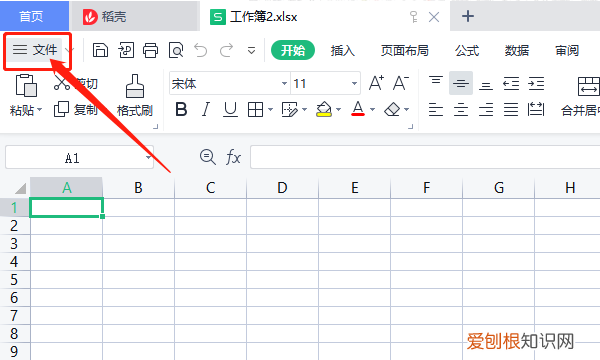Screen dimensions: 600x360
Task: Open the 页面布局 ribbon tab
Action: [404, 50]
